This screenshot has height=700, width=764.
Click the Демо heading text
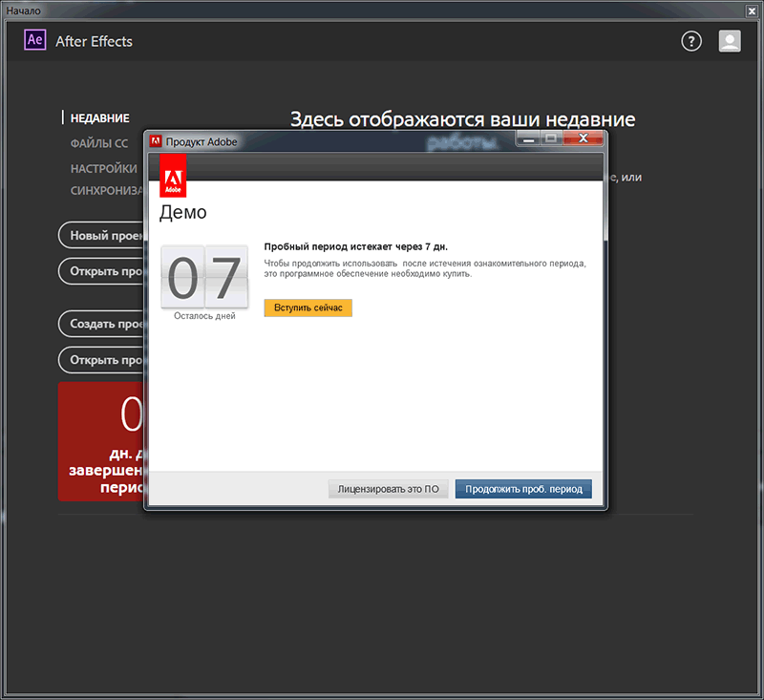pos(183,212)
